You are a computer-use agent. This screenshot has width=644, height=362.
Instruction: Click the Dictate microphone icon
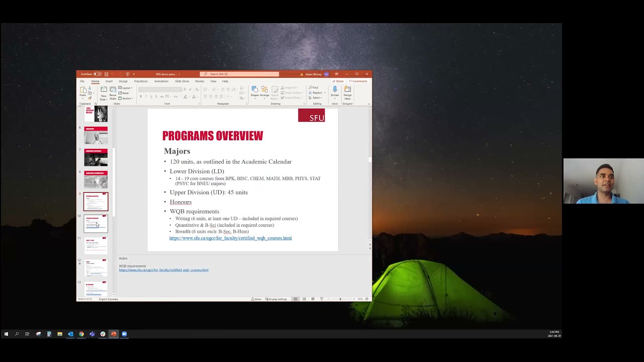click(335, 89)
